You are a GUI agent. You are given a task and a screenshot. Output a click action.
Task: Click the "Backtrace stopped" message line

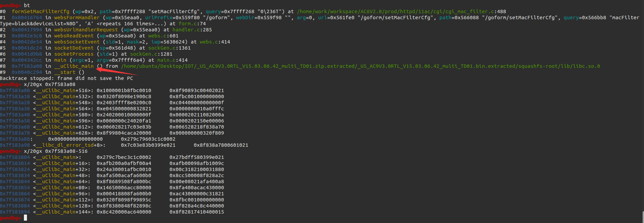coord(66,78)
